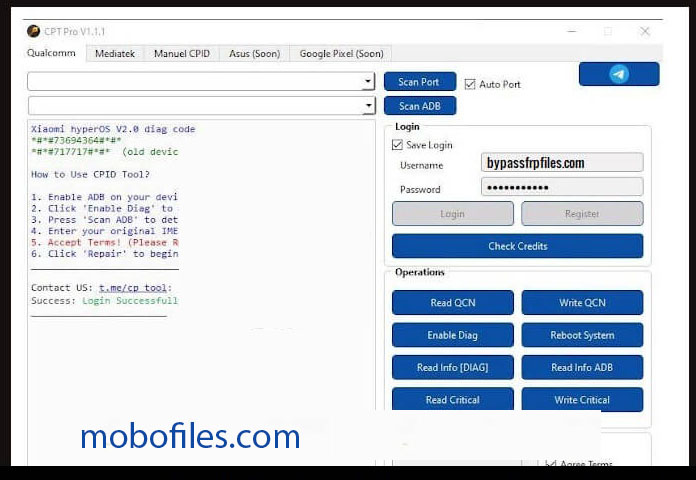Click the Read Info [DIAG] button
Image resolution: width=696 pixels, height=480 pixels.
(x=452, y=367)
